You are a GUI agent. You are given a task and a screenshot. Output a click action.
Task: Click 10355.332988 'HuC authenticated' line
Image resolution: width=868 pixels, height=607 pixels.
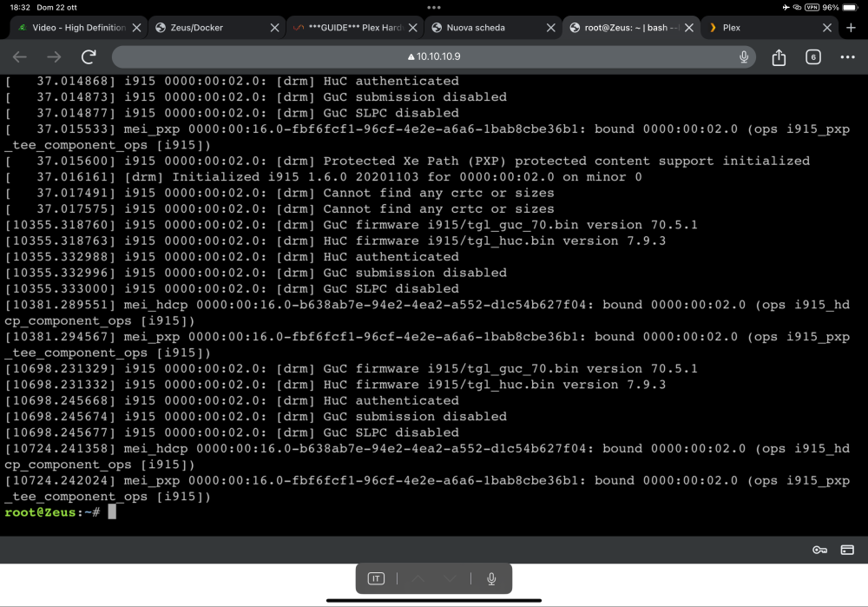(x=232, y=257)
